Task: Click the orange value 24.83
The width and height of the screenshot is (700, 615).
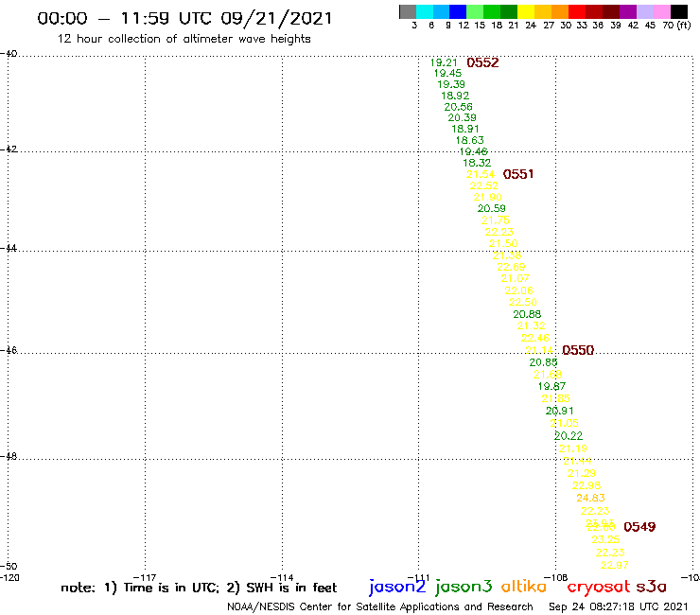Action: click(x=590, y=498)
